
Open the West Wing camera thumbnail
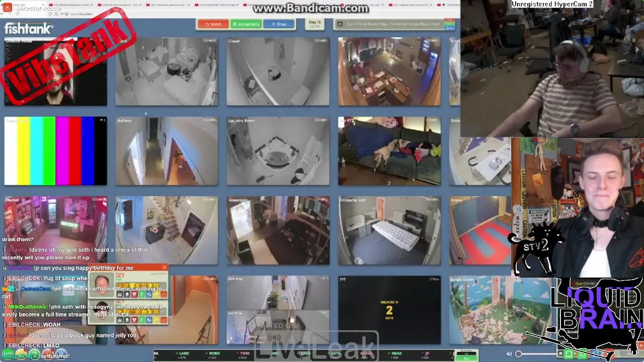[x=278, y=293]
